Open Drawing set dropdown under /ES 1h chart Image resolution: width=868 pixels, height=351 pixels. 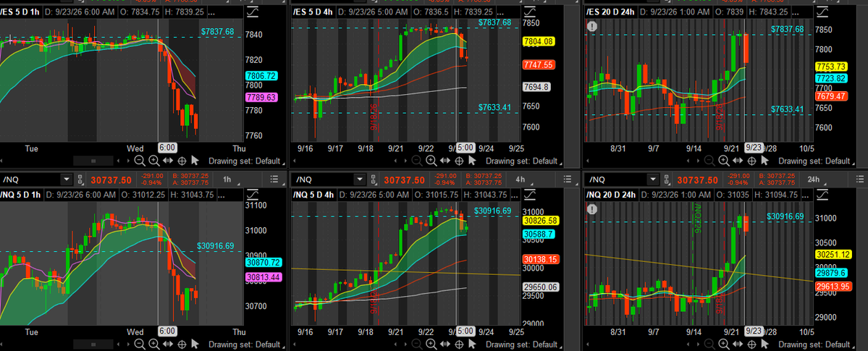pos(246,161)
